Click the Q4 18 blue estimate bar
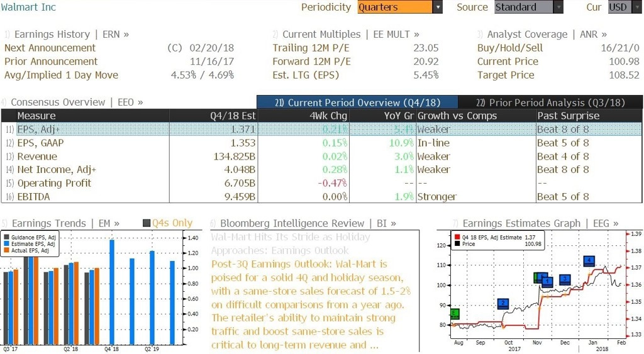The width and height of the screenshot is (644, 354). pos(112,292)
